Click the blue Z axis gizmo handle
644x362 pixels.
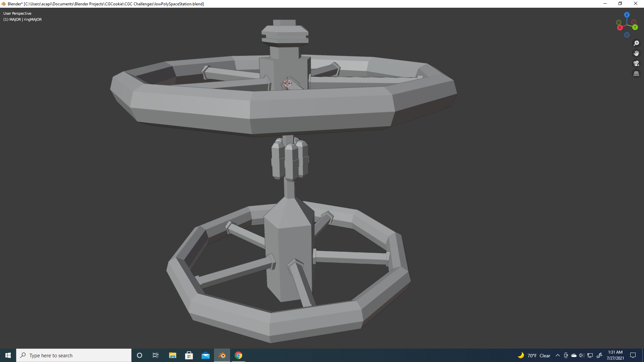coord(627,15)
